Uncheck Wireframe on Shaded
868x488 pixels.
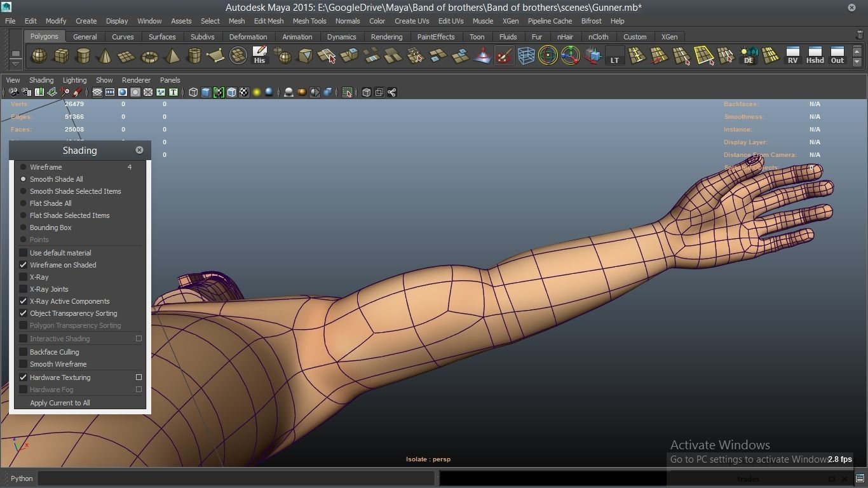(x=24, y=265)
